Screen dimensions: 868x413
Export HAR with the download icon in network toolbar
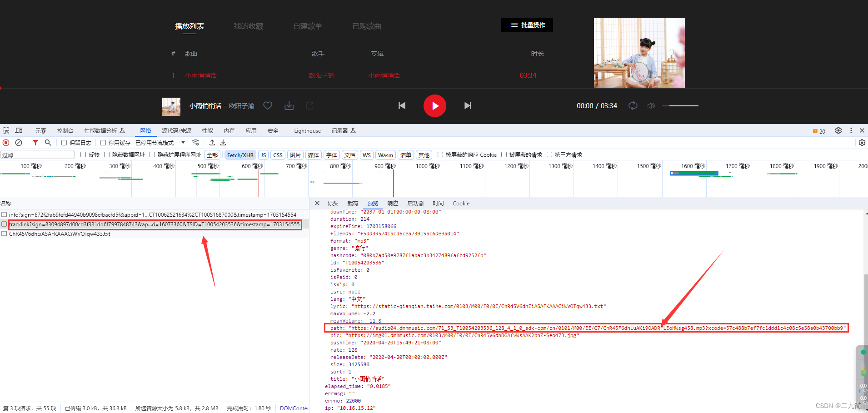[x=223, y=143]
